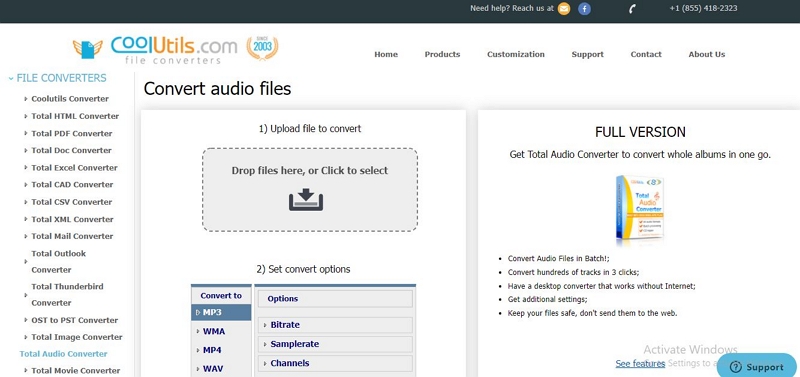Click the Need help? Reach us at text
The width and height of the screenshot is (800, 377).
512,8
